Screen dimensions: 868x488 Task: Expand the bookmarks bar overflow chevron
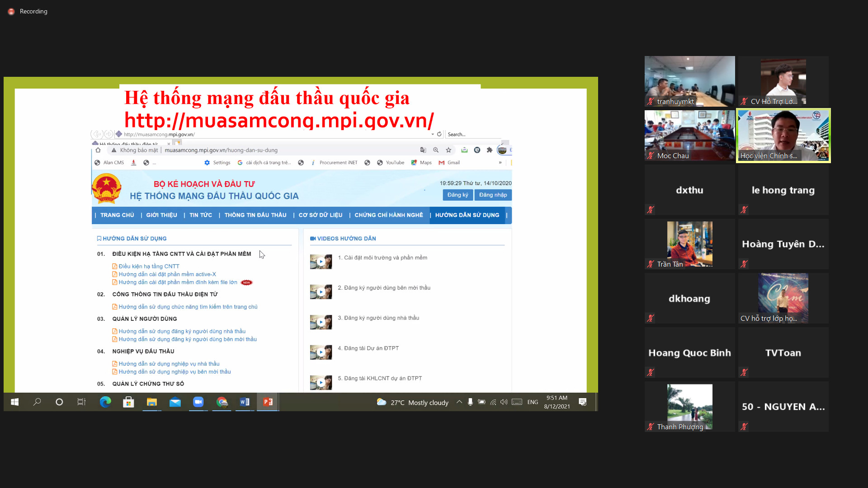[x=500, y=163]
